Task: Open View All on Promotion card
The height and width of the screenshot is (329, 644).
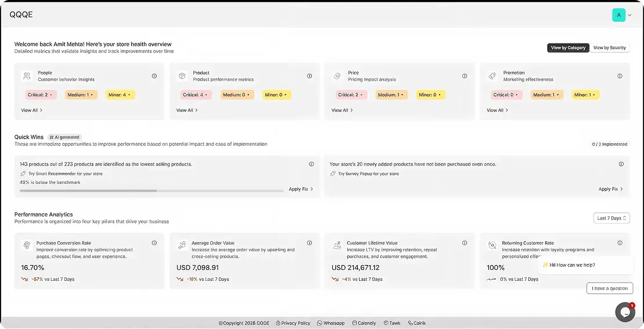Action: (498, 110)
